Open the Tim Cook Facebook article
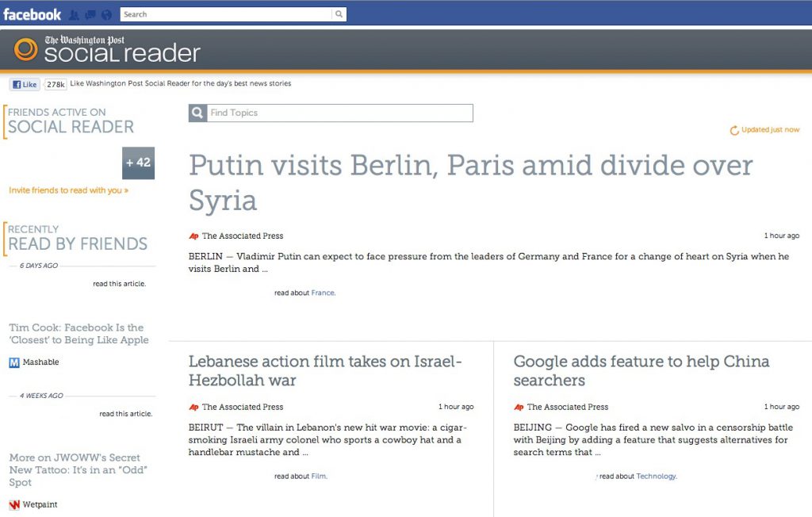 click(79, 334)
